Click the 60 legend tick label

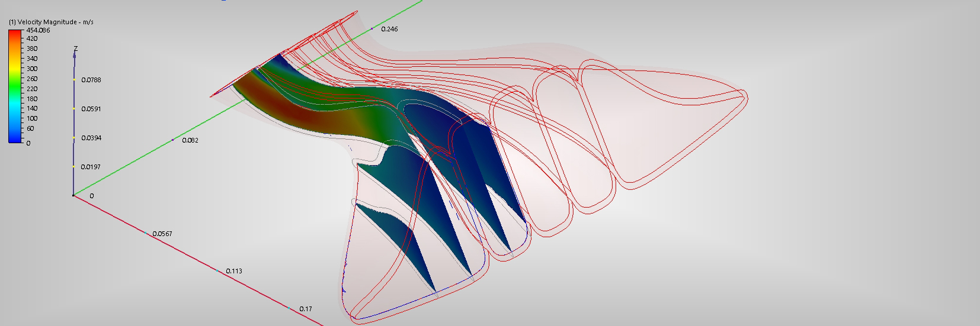[30, 128]
